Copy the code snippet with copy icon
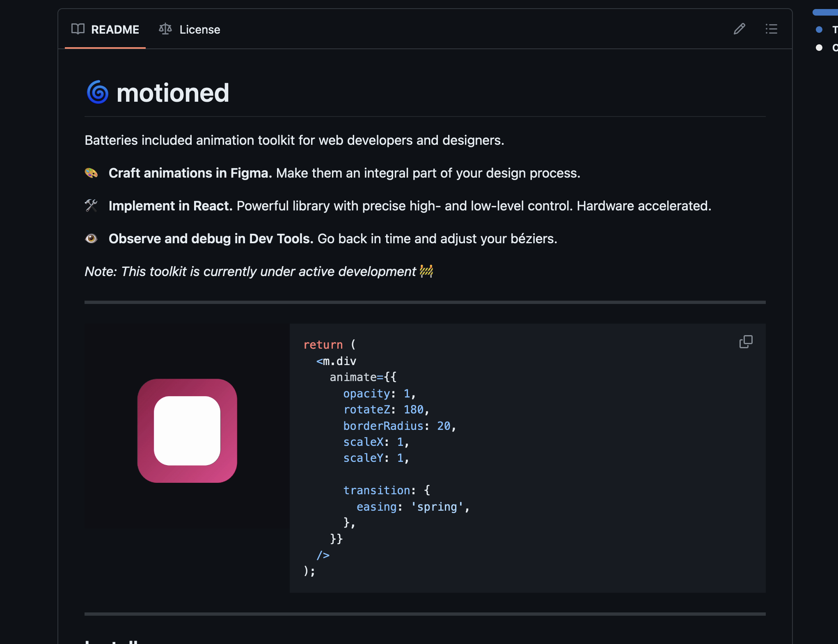Viewport: 838px width, 644px height. pos(746,342)
